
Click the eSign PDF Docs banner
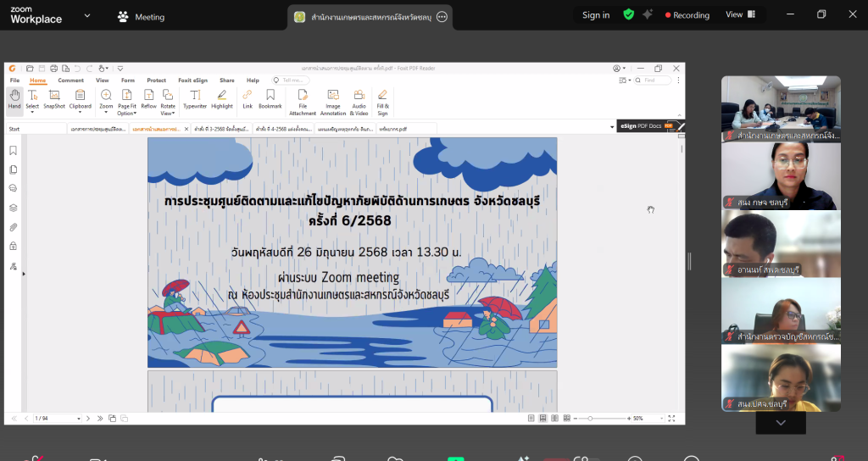tap(646, 125)
